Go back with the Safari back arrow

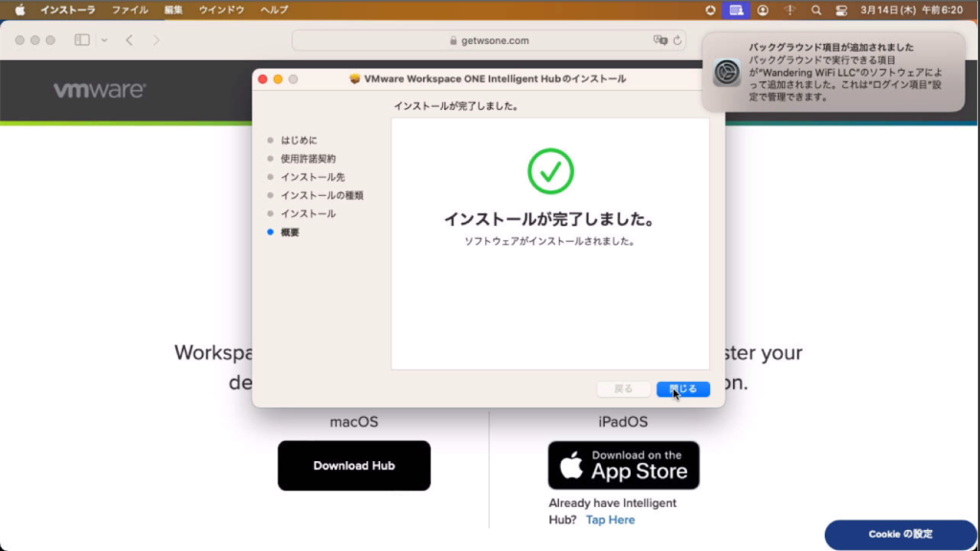point(129,40)
